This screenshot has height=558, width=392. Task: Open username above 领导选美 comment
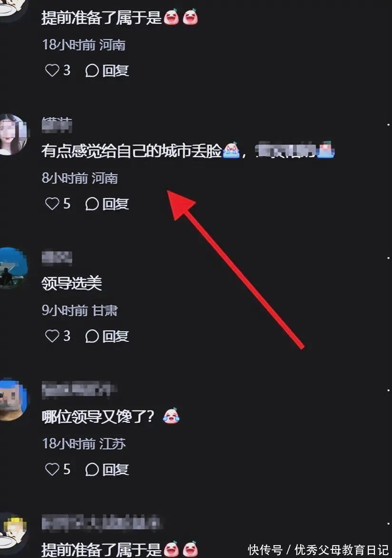tap(57, 258)
